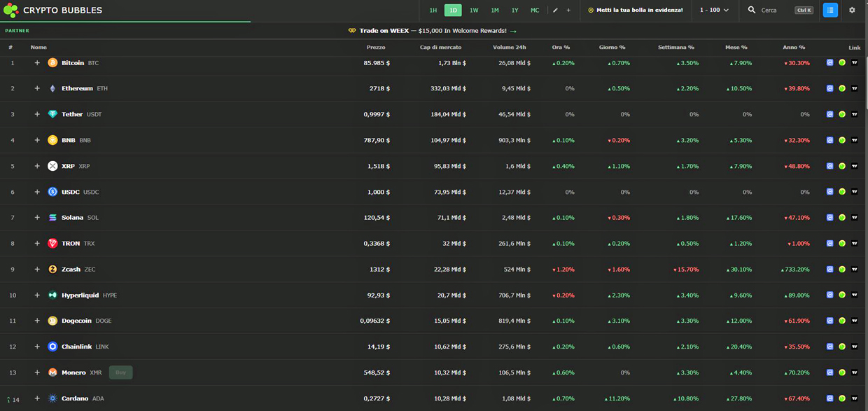Sort by Cap di mercato header

point(440,48)
